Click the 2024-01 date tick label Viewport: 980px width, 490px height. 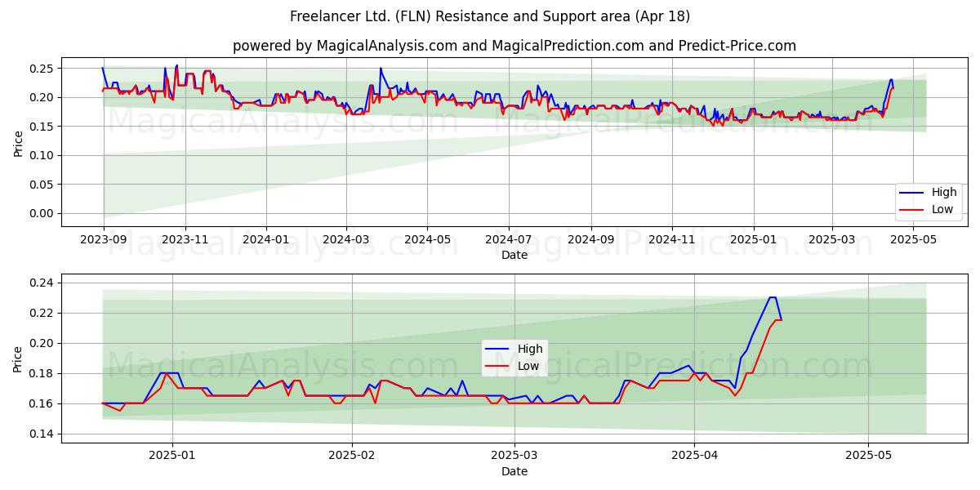(x=266, y=240)
